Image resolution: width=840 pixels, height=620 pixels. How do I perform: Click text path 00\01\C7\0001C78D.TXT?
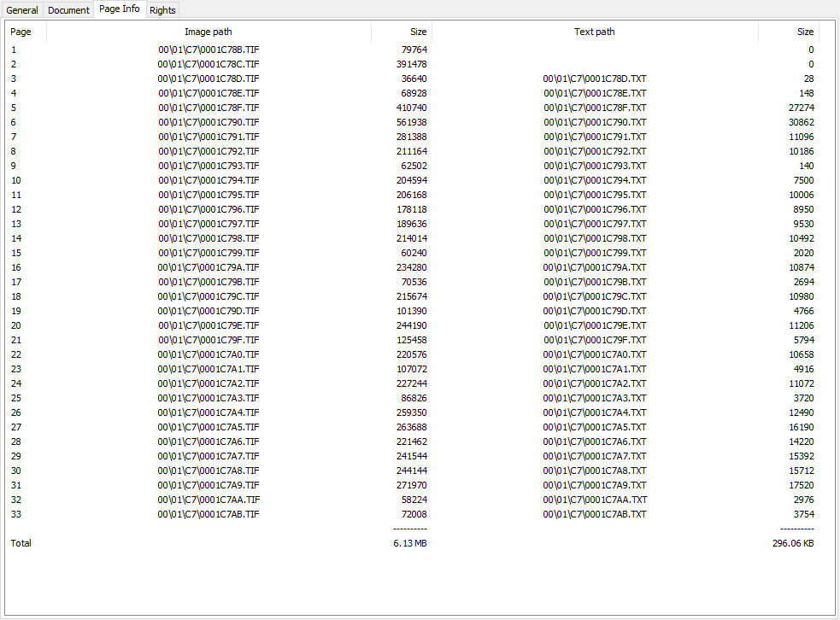tap(595, 79)
